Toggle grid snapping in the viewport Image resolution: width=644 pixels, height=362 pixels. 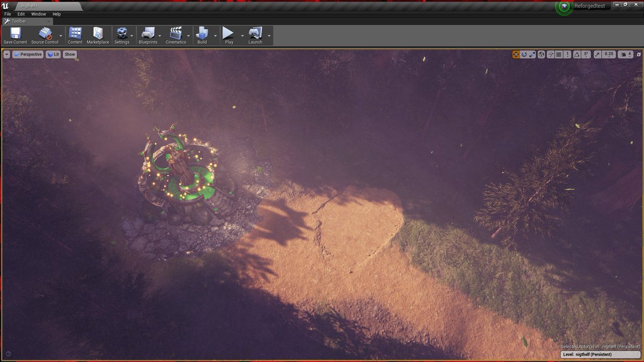point(559,54)
